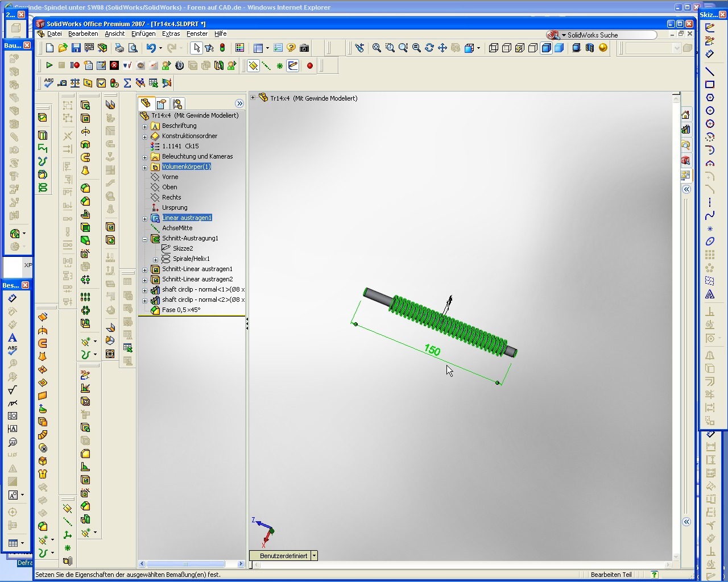728x582 pixels.
Task: Open the Hilfe menu
Action: pos(221,34)
